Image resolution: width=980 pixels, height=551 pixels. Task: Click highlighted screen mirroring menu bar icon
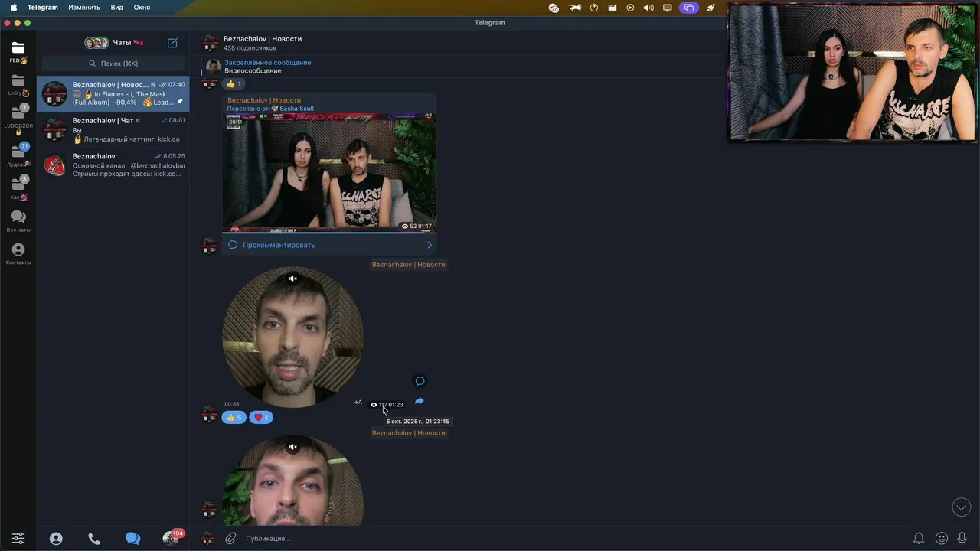point(689,8)
